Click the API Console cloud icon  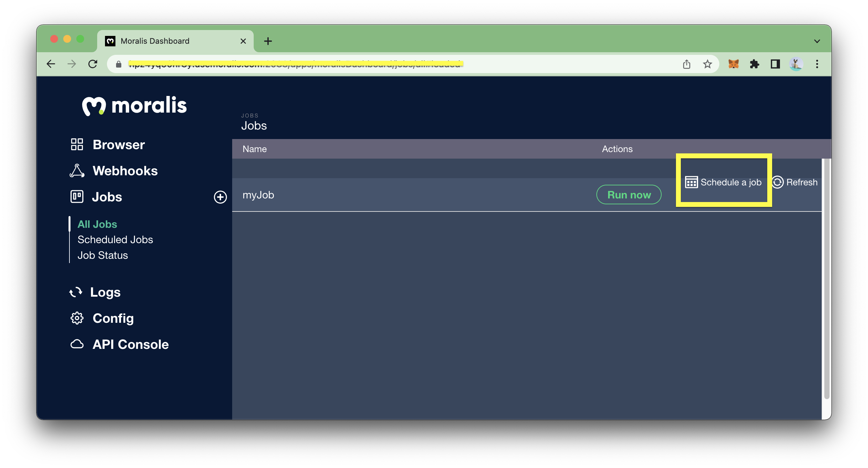tap(77, 344)
